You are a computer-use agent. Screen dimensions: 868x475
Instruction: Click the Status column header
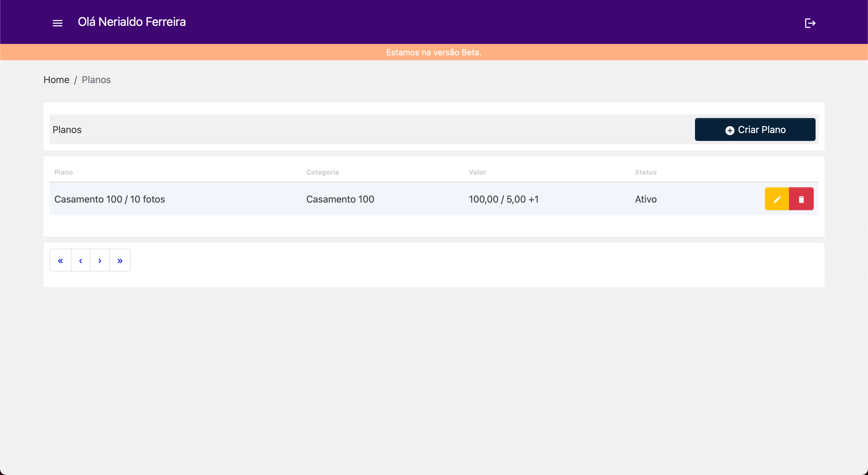[x=646, y=172]
